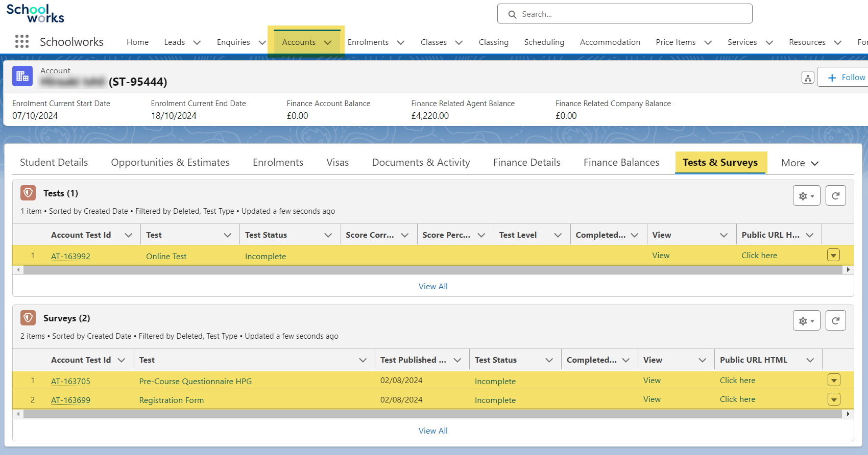Select the Tests & Surveys tab
Viewport: 868px width, 455px height.
coord(720,162)
